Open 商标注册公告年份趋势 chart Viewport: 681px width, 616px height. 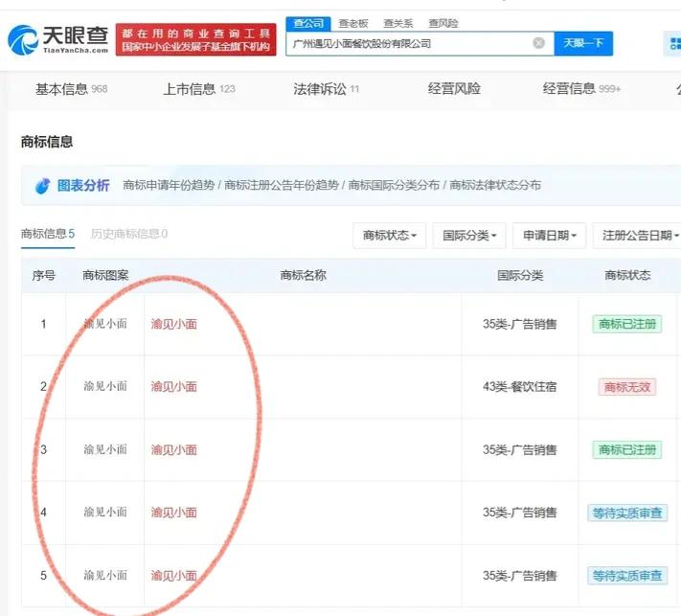(281, 185)
